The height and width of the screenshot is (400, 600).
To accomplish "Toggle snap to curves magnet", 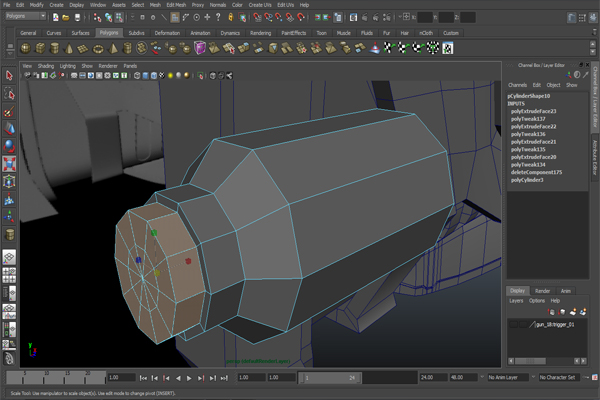I will 268,17.
